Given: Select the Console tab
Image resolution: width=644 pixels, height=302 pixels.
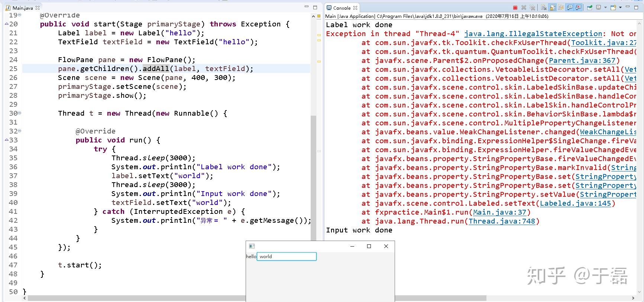Looking at the screenshot, I should point(341,8).
